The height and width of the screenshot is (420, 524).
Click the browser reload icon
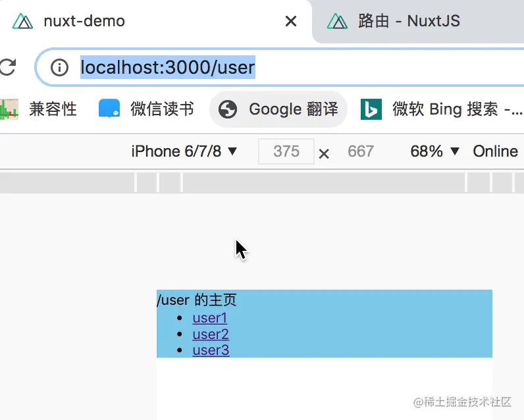point(7,67)
